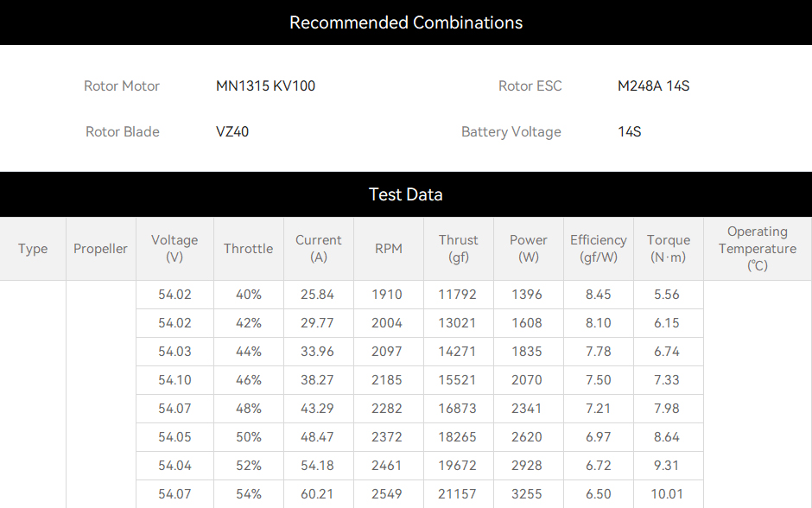Select the 3255 power cell
Screen dimensions: 812x508
click(x=529, y=494)
